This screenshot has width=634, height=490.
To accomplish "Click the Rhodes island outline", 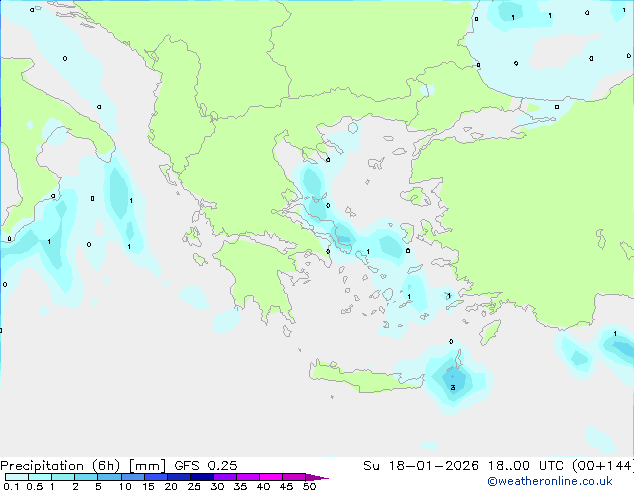I will 490,332.
